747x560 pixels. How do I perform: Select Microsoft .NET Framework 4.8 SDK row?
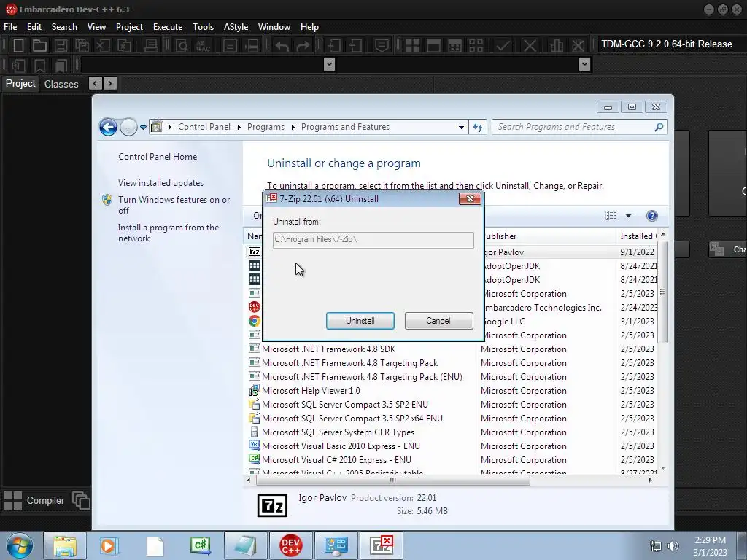[451, 349]
